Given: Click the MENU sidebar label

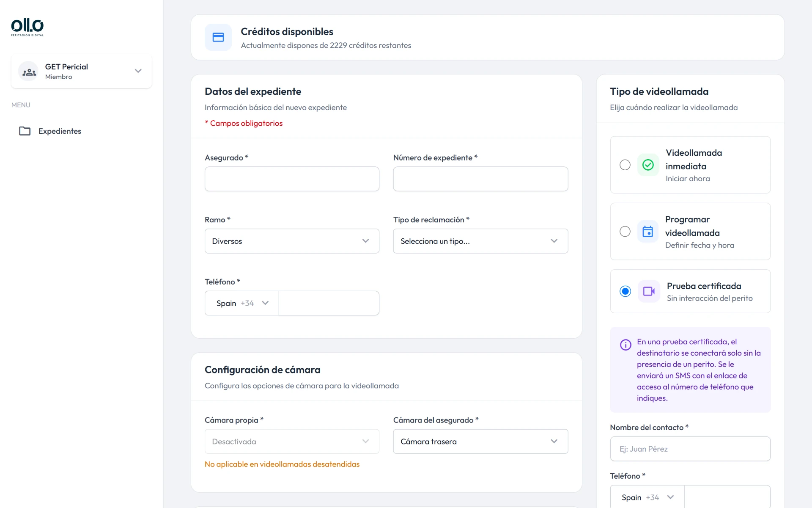Looking at the screenshot, I should pos(21,105).
